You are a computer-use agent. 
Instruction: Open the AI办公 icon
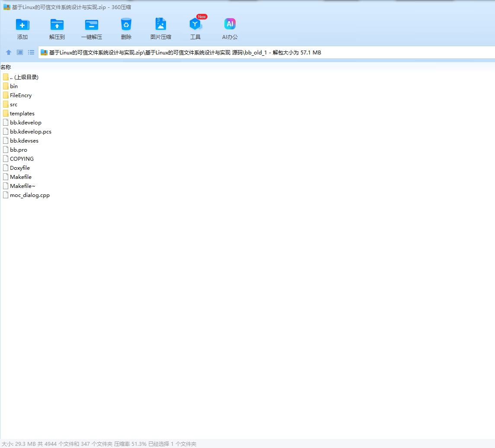pyautogui.click(x=230, y=24)
